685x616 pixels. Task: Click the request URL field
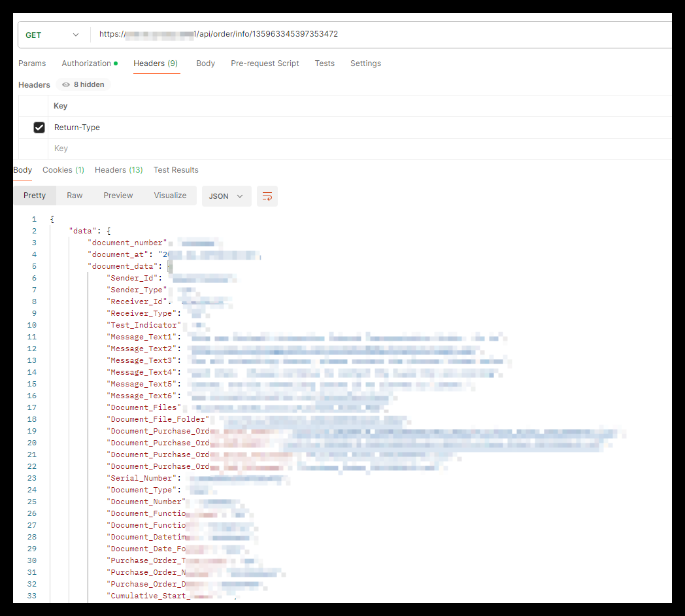coord(379,35)
